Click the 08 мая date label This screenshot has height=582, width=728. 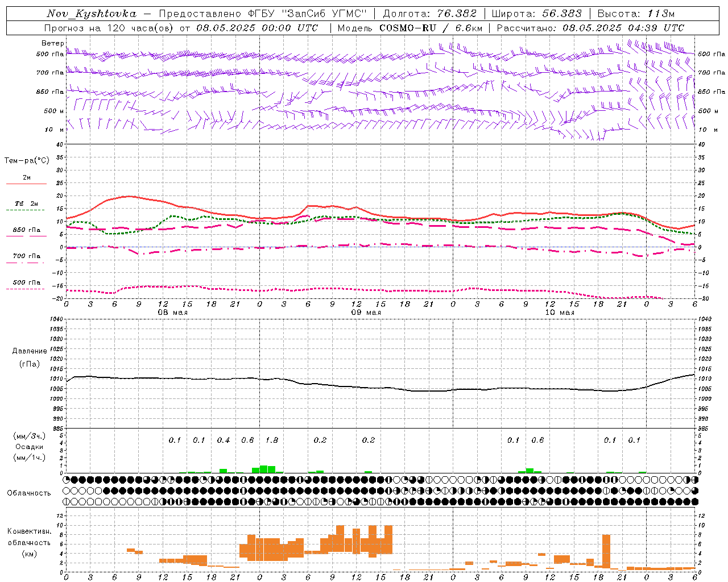(173, 313)
